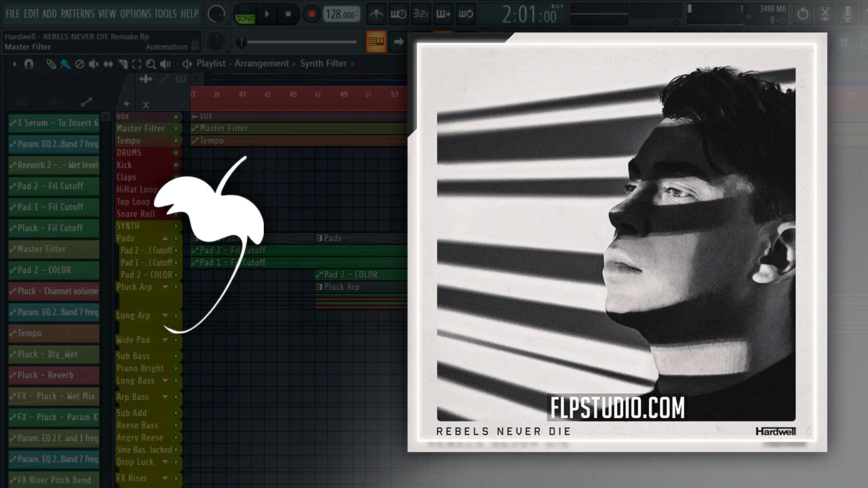The image size is (868, 488).
Task: Toggle the magnet snap icon in the playlist
Action: coord(28,64)
